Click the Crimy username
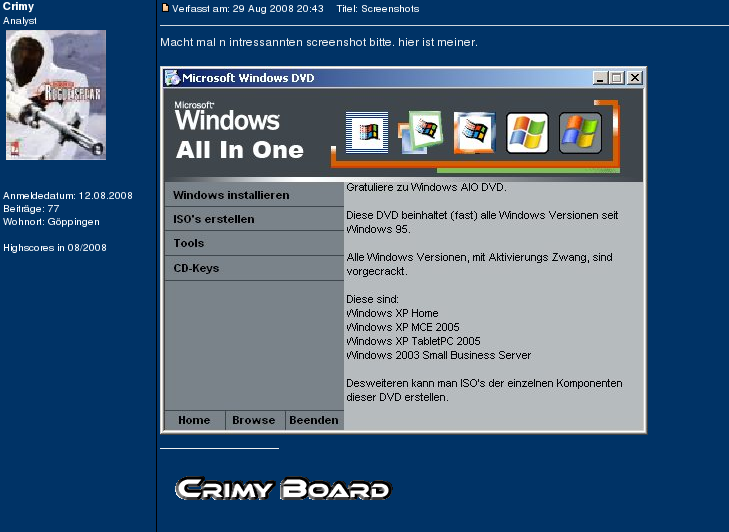This screenshot has width=729, height=532. (x=19, y=7)
